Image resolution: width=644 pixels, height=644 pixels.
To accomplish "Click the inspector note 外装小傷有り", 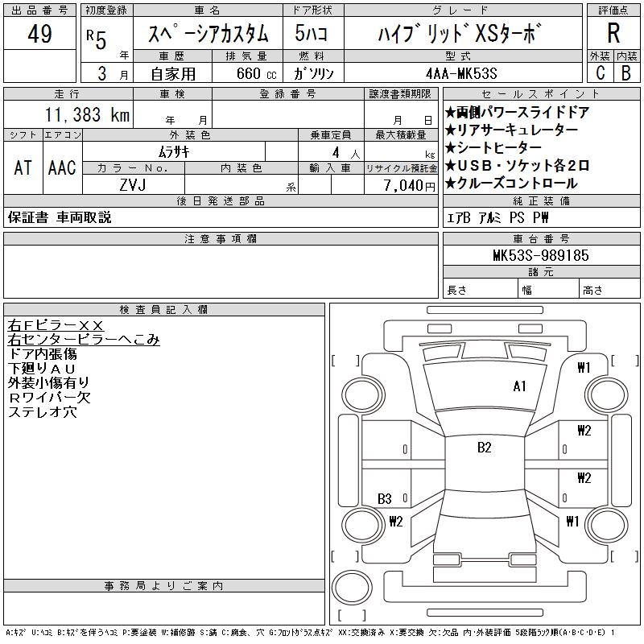I will pyautogui.click(x=48, y=383).
